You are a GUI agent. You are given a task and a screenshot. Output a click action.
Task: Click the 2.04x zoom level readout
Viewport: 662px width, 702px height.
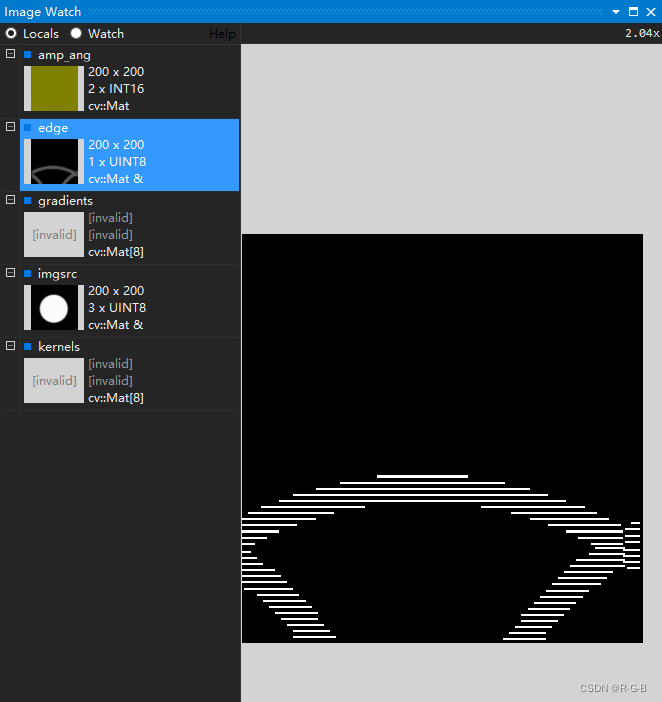pos(642,34)
